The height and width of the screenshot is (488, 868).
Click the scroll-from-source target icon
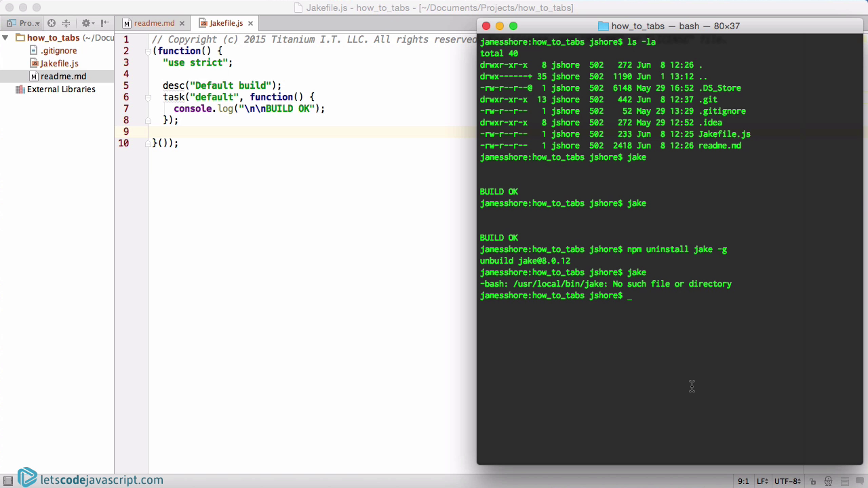pyautogui.click(x=52, y=23)
